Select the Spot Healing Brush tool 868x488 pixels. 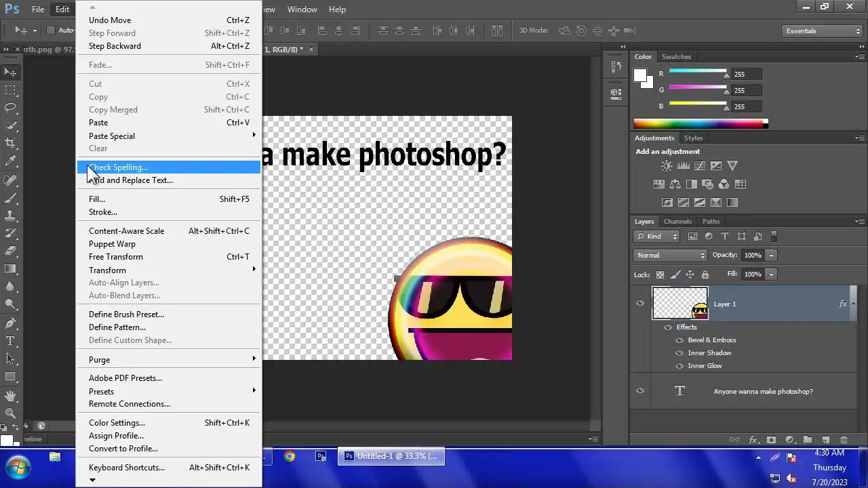coord(10,180)
